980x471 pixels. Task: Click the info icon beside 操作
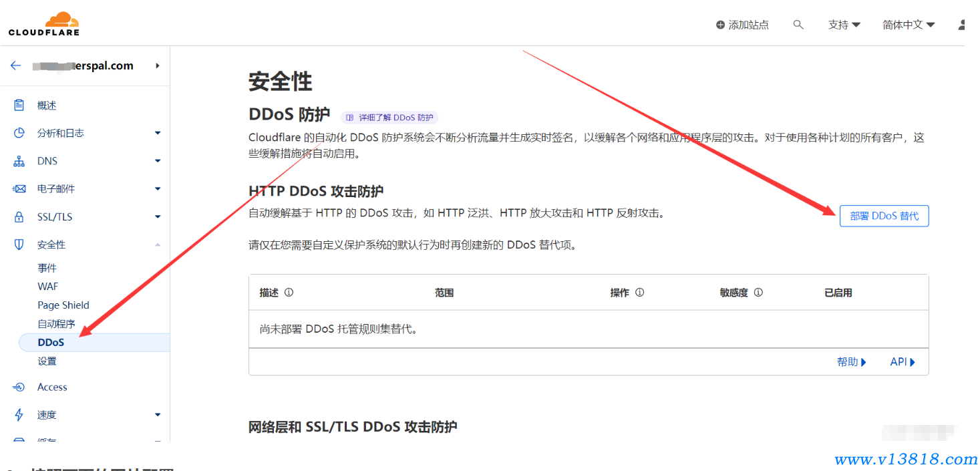point(639,293)
